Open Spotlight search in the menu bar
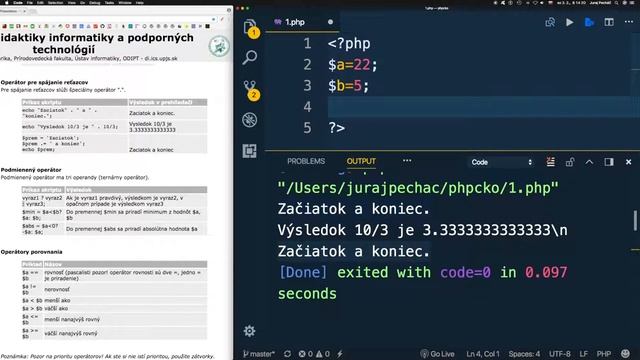This screenshot has width=640, height=360. click(x=616, y=2)
